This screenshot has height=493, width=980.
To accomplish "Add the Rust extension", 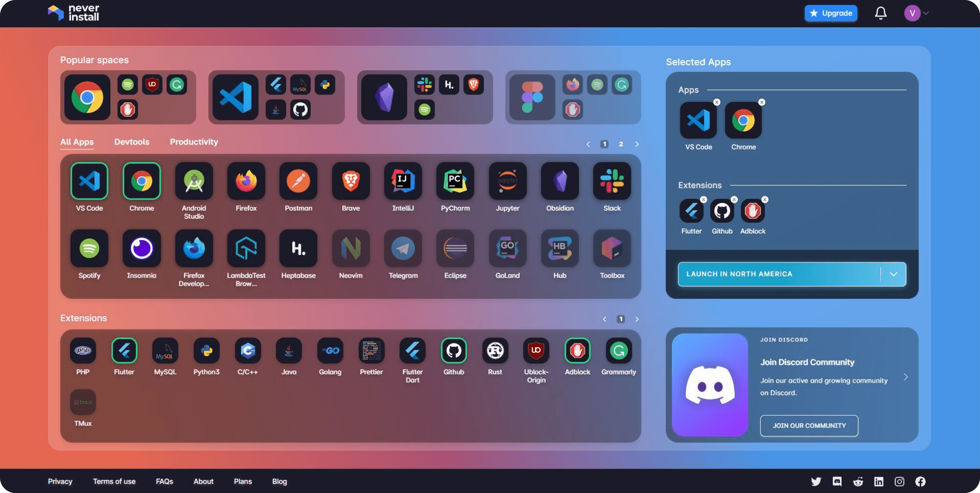I will coord(495,350).
